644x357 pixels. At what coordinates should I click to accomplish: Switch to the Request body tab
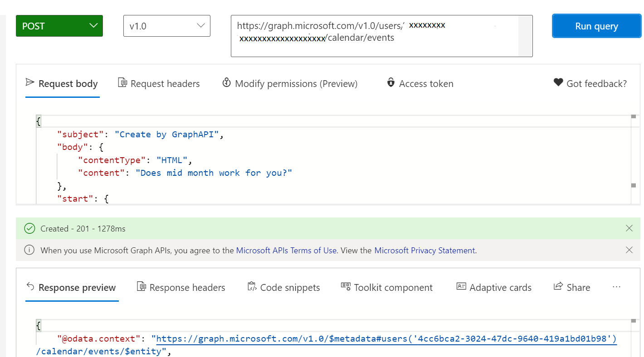(62, 84)
